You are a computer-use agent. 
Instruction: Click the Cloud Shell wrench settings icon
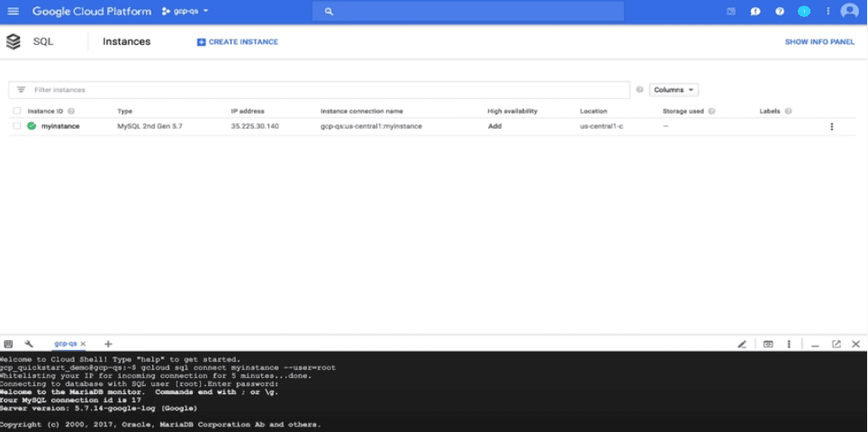[29, 344]
